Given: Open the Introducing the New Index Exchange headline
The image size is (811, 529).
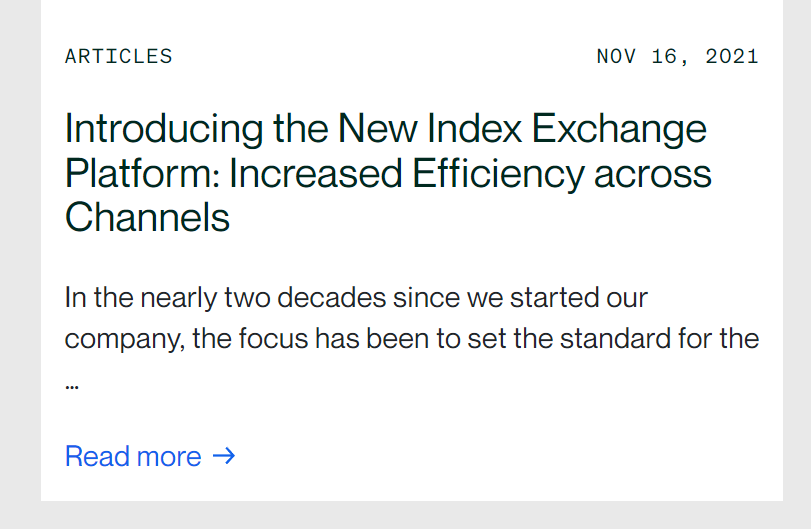Looking at the screenshot, I should [388, 173].
